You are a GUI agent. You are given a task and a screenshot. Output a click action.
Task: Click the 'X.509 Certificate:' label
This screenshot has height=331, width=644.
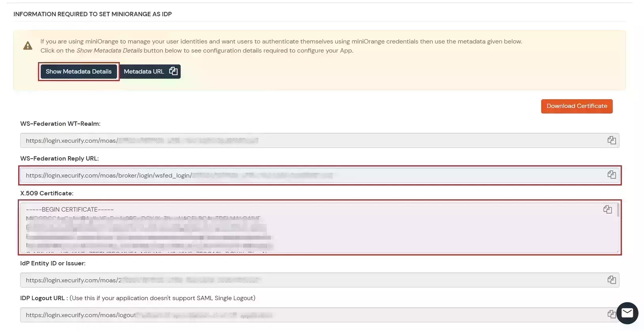(x=47, y=193)
